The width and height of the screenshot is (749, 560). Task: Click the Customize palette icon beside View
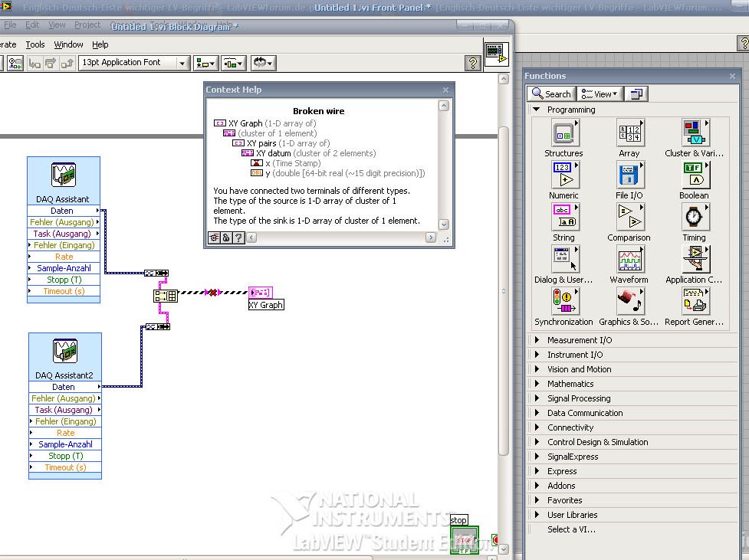coord(636,94)
